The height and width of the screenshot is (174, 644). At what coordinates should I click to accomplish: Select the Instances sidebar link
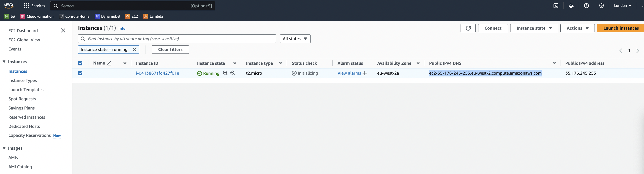(x=18, y=71)
